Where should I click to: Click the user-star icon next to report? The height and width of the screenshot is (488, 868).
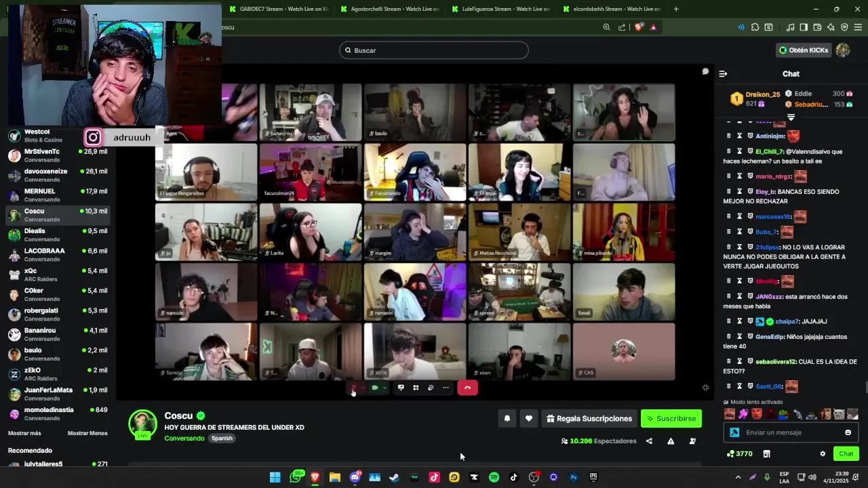pyautogui.click(x=692, y=441)
